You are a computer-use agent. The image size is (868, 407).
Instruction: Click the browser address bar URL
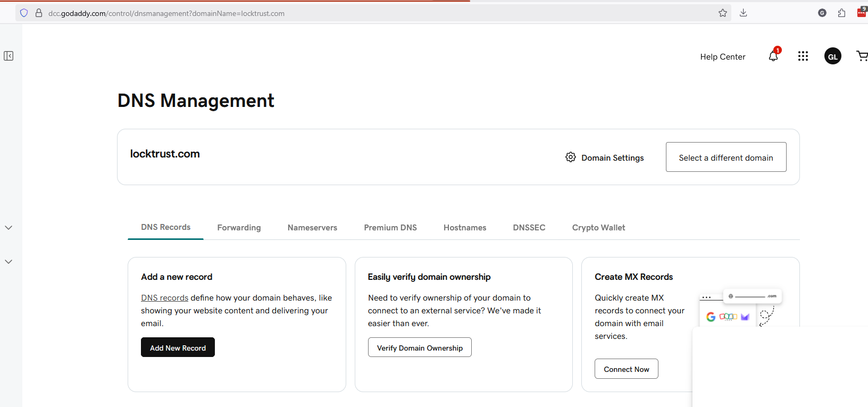tap(166, 13)
